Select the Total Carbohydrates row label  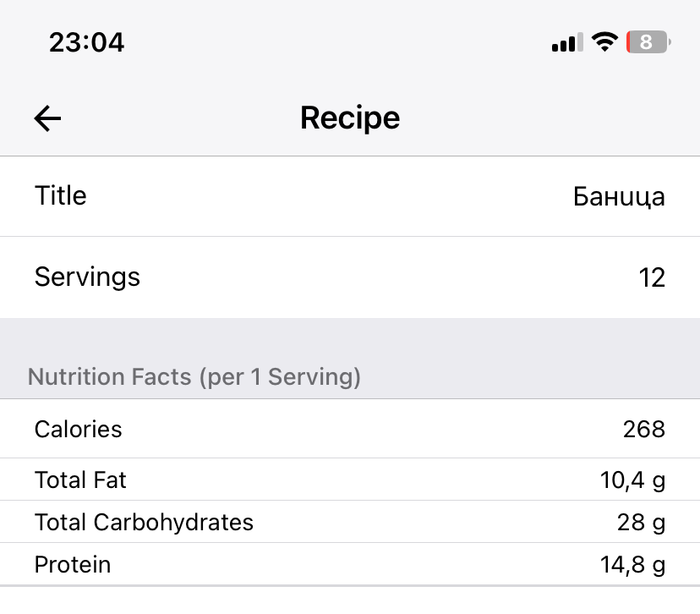pos(144,523)
